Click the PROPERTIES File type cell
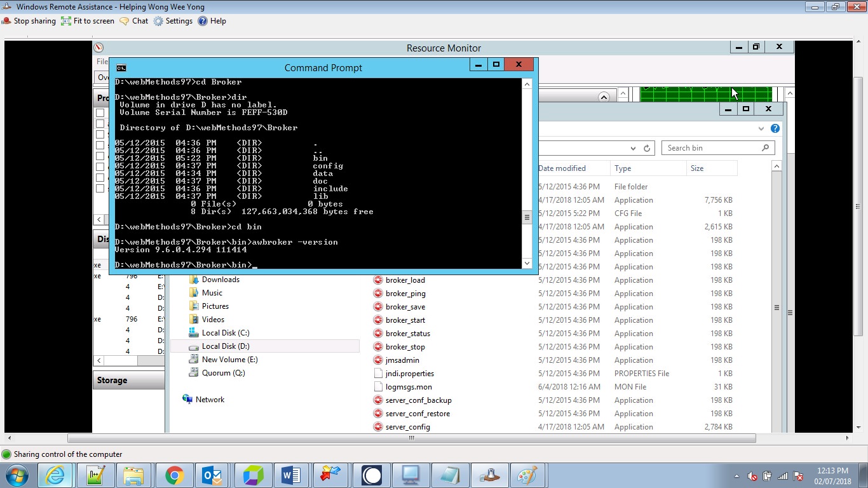The height and width of the screenshot is (488, 868). pyautogui.click(x=642, y=374)
